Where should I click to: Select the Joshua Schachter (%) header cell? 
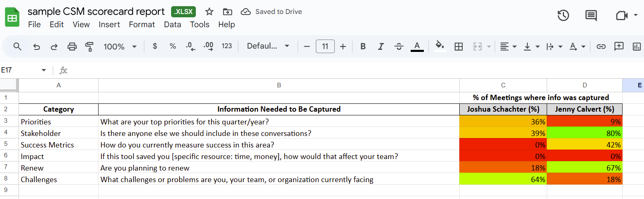(503, 109)
